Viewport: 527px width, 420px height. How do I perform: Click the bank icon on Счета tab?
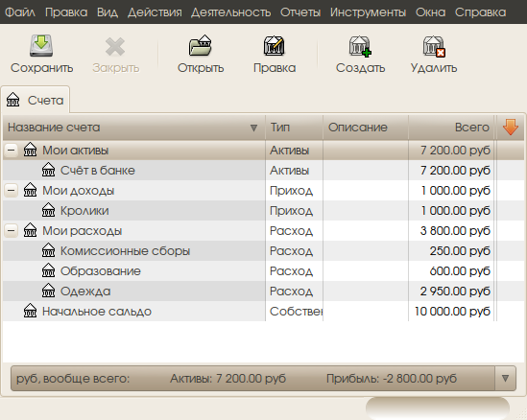13,100
